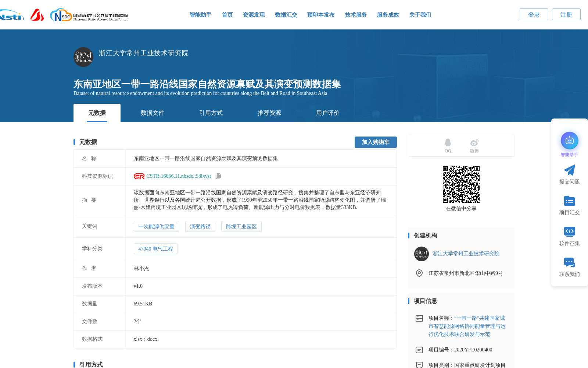Open the 服务成效 menu

click(x=388, y=15)
